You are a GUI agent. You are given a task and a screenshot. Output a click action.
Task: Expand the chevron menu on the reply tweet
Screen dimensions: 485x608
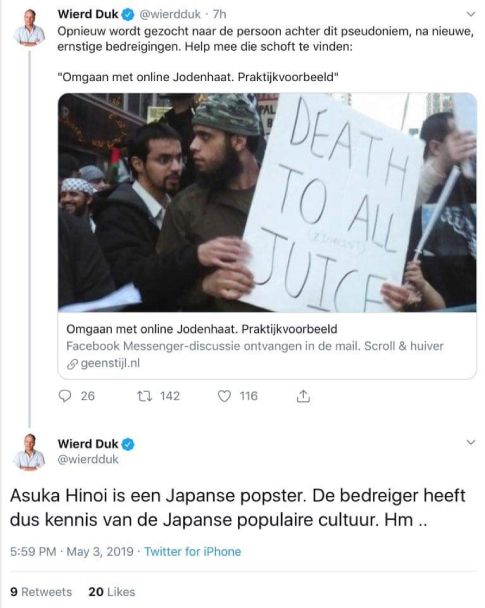[x=471, y=442]
